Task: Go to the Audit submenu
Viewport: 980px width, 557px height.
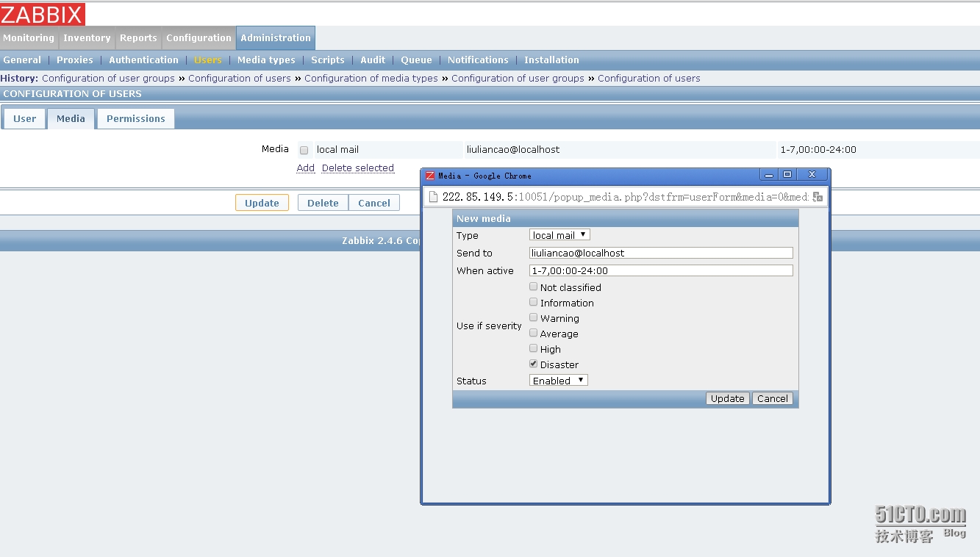Action: point(373,60)
